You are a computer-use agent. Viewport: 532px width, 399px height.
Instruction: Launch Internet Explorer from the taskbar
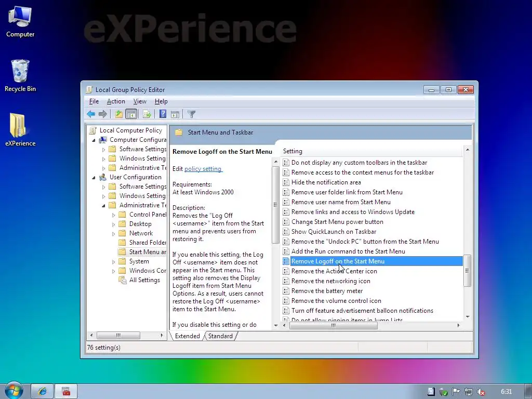coord(42,392)
